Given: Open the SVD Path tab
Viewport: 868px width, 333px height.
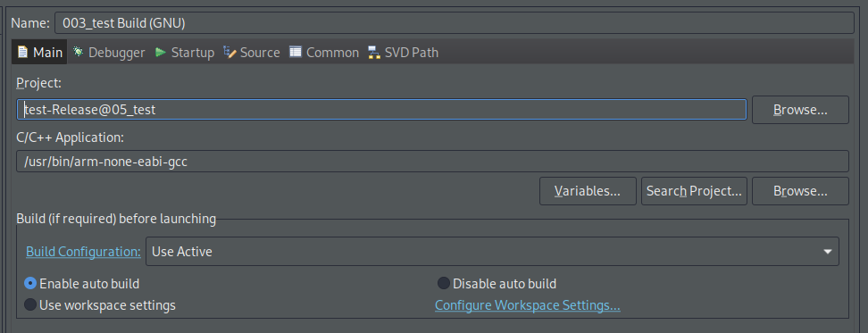Looking at the screenshot, I should [x=404, y=52].
